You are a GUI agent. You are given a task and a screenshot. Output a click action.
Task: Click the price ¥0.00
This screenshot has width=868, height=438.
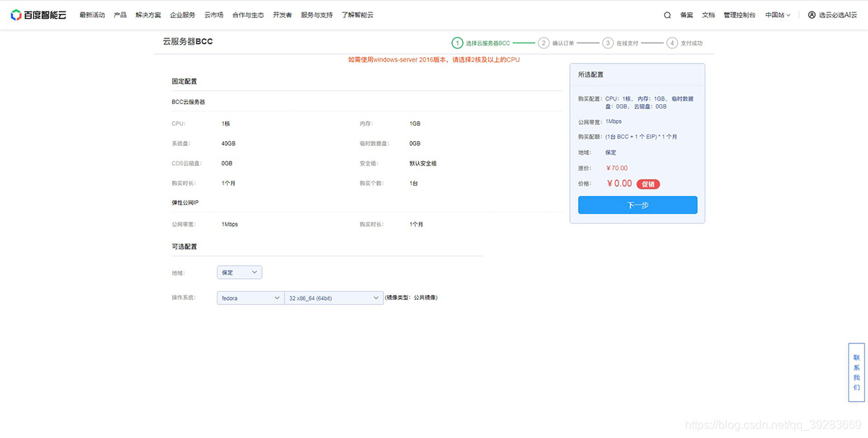(x=619, y=184)
